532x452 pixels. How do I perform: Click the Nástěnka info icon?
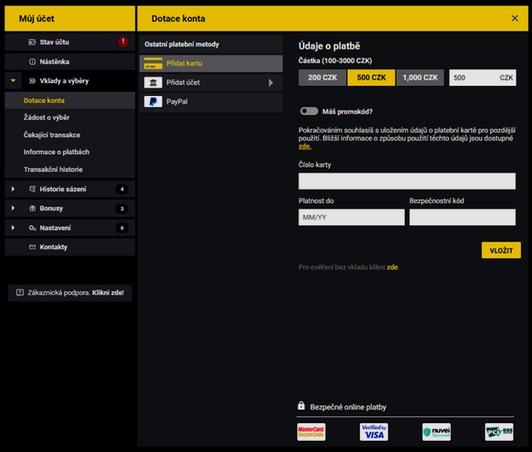(32, 62)
